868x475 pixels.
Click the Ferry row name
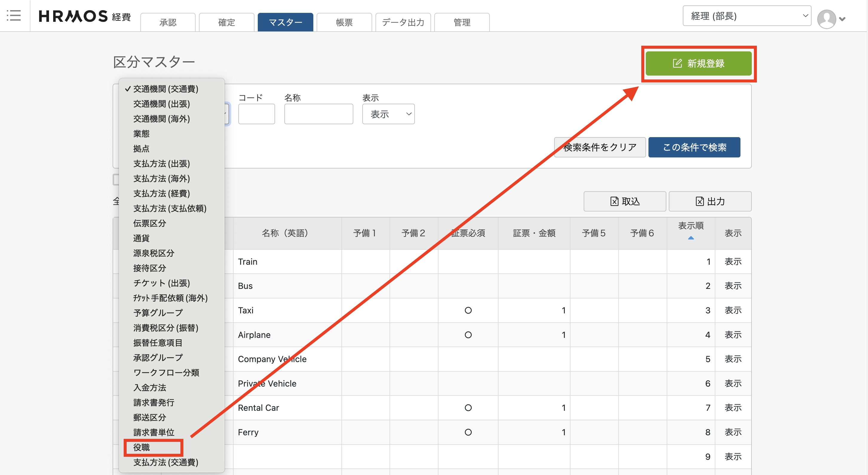coord(248,432)
